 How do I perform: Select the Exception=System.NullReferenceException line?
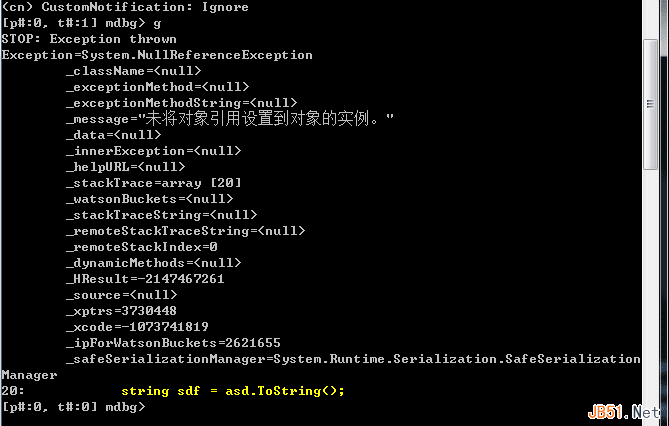point(157,55)
